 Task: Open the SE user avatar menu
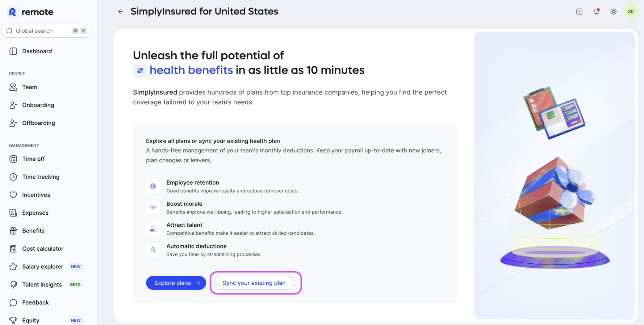pyautogui.click(x=631, y=12)
